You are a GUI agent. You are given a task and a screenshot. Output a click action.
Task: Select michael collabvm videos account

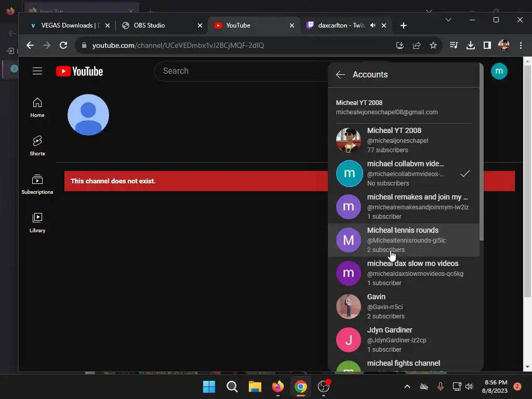coord(403,174)
